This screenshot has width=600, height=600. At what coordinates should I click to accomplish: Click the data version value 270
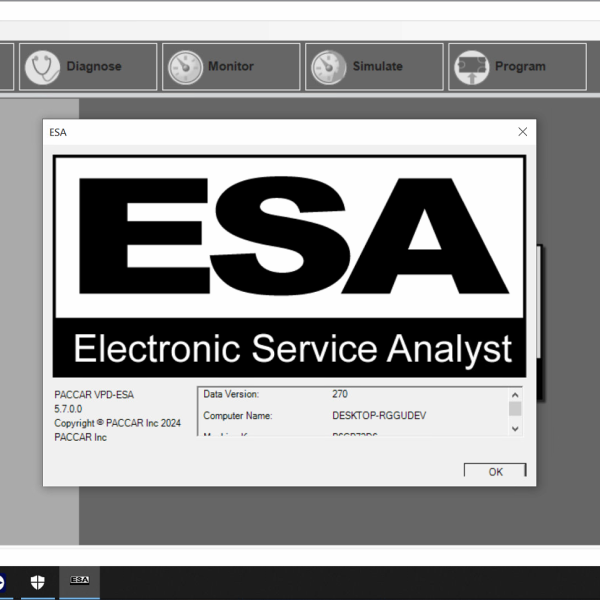click(340, 394)
